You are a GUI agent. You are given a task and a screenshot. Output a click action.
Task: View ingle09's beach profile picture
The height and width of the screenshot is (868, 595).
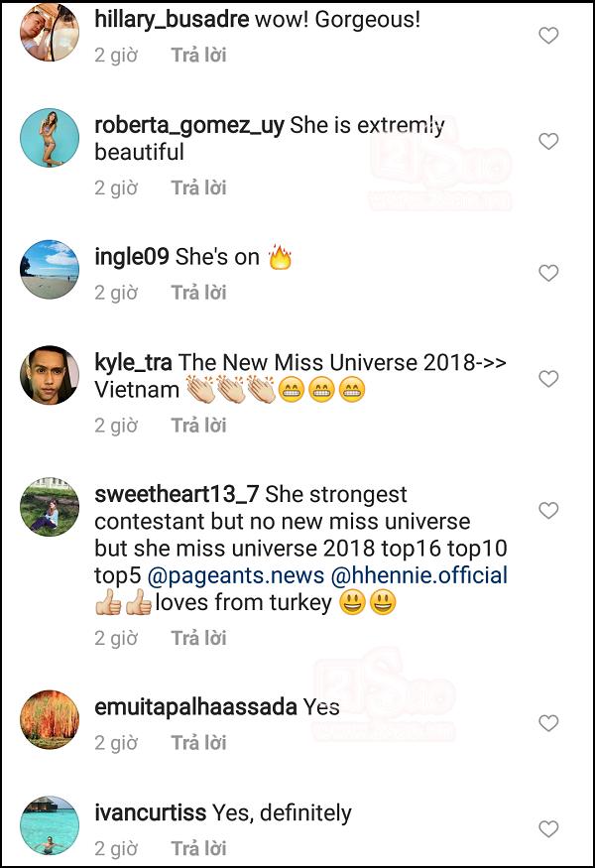[x=50, y=270]
